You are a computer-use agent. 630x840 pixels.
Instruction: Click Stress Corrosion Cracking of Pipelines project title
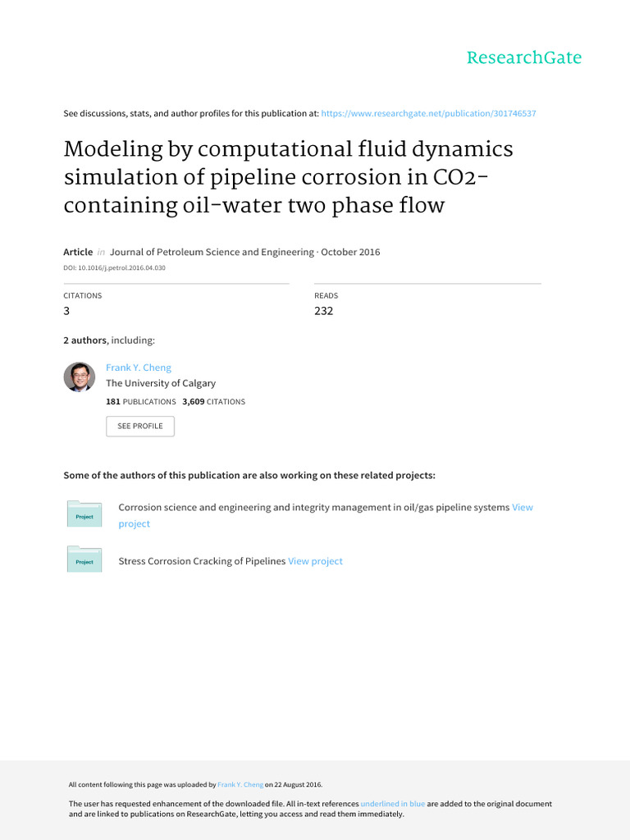(202, 561)
